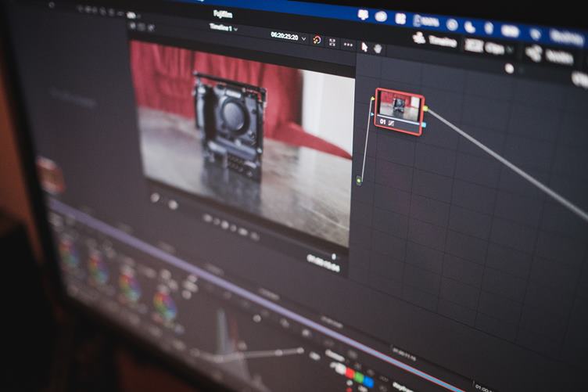Image resolution: width=588 pixels, height=392 pixels.
Task: Click the expand viewer fullscreen icon
Action: [332, 41]
